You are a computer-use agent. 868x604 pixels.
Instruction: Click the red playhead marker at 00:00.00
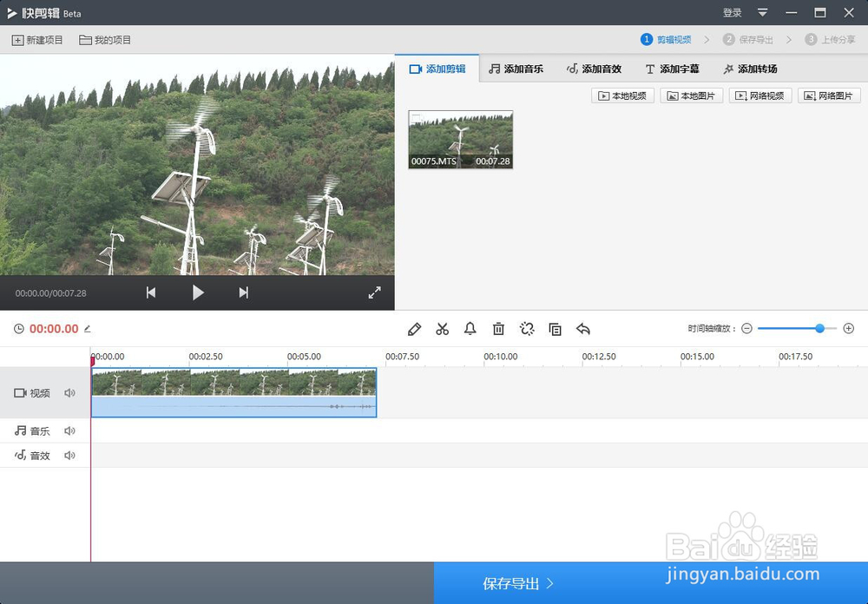93,361
